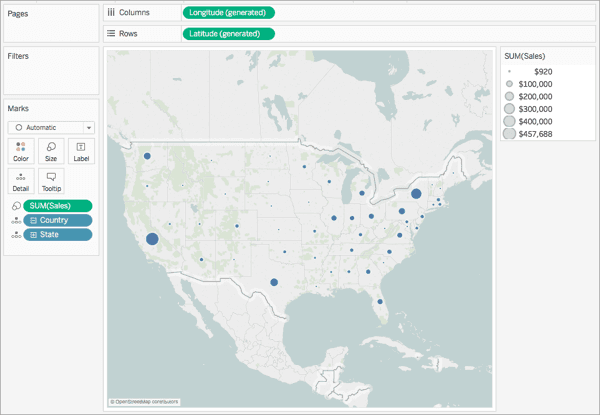
Task: Click the detail icon beside State pill
Action: pos(16,235)
